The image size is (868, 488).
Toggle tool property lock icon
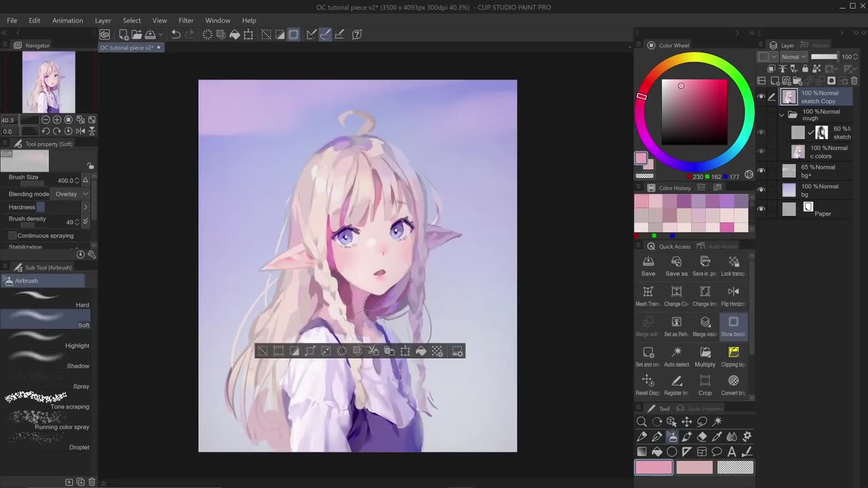click(90, 165)
